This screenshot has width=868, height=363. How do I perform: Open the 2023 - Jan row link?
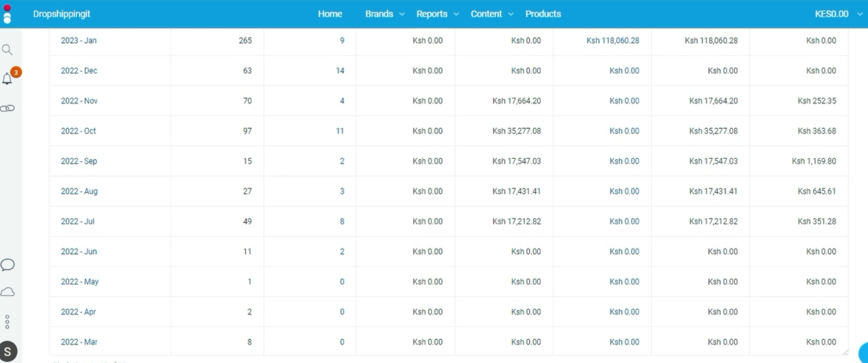(x=79, y=41)
